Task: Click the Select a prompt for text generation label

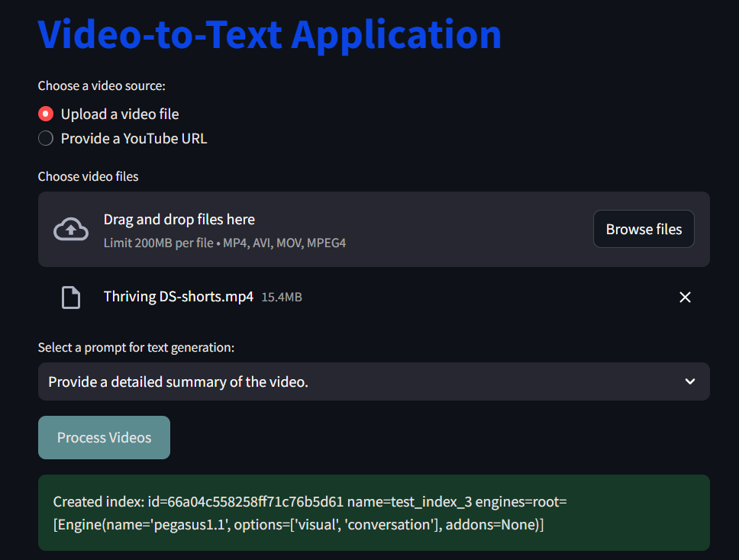Action: pyautogui.click(x=136, y=348)
